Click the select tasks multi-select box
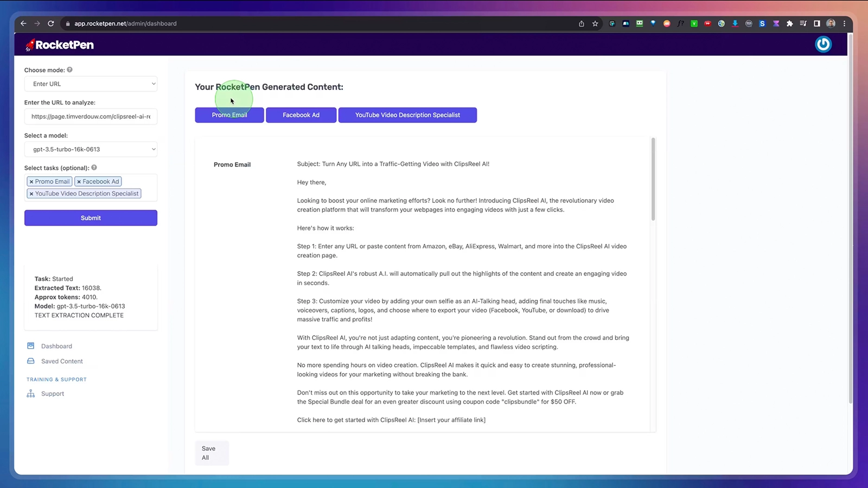 coord(91,188)
